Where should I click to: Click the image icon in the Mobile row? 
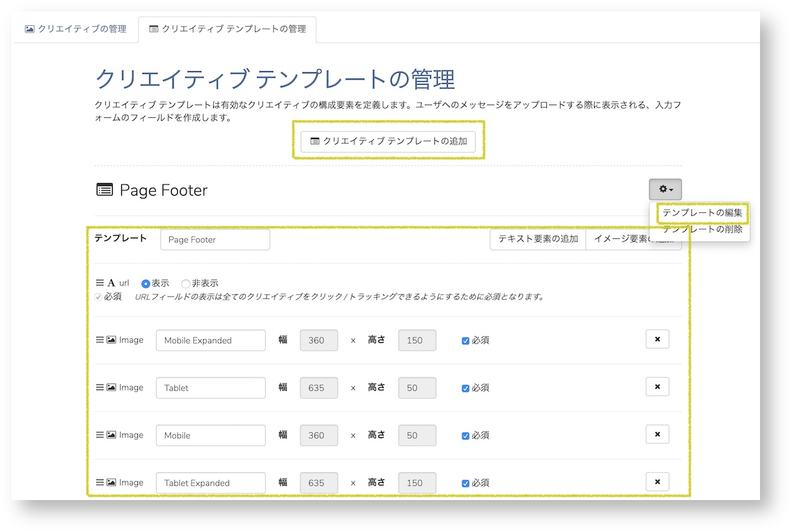(111, 435)
